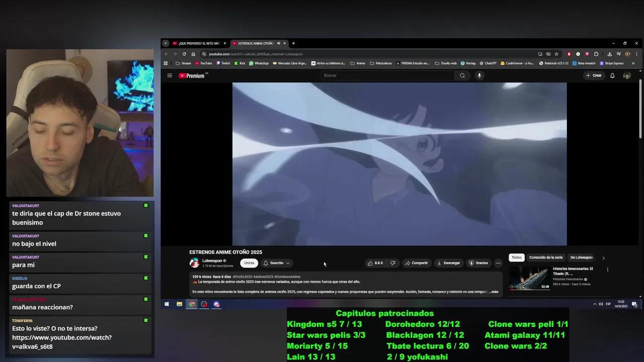Open the Chrome apps grid in bookmarks bar
This screenshot has height=362, width=644.
tap(166, 63)
